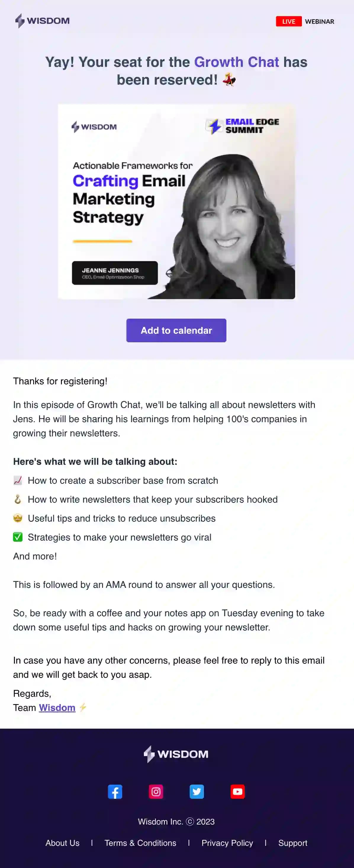Click the WEBINAR label next to LIVE
Image resolution: width=354 pixels, height=868 pixels.
click(x=320, y=22)
